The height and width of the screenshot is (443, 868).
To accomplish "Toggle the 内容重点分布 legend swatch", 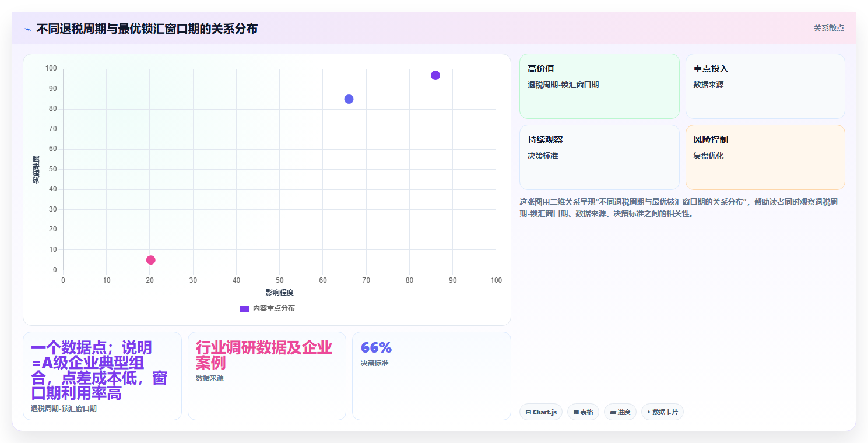I will click(244, 308).
